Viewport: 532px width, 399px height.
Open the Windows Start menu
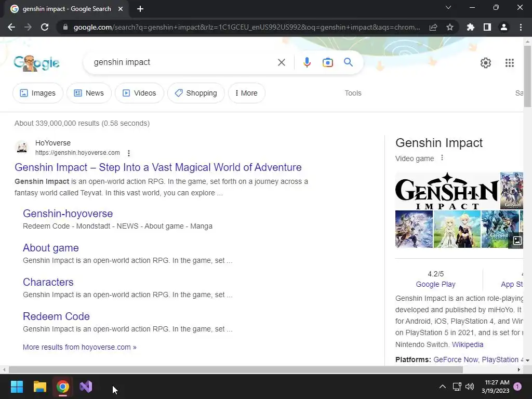(17, 387)
